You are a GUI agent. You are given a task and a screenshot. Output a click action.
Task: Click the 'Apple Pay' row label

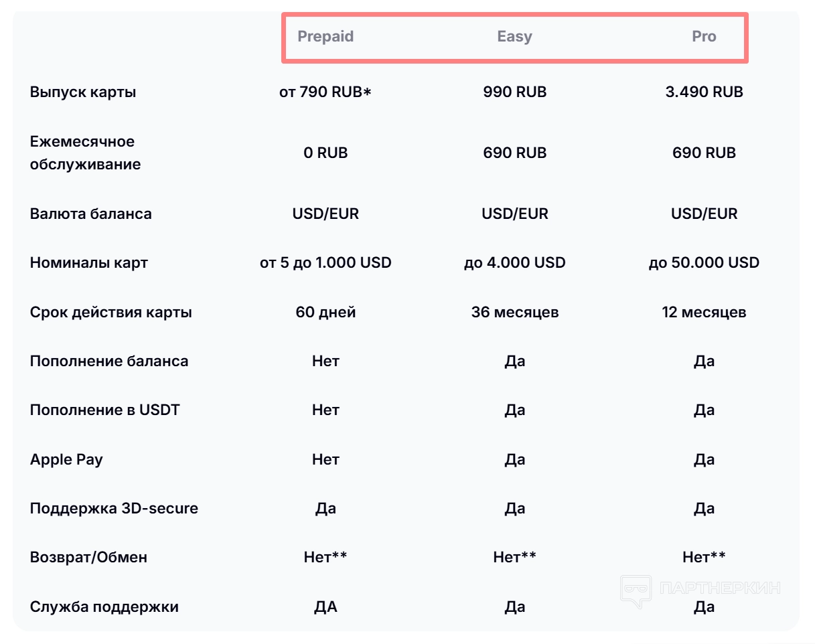click(66, 459)
